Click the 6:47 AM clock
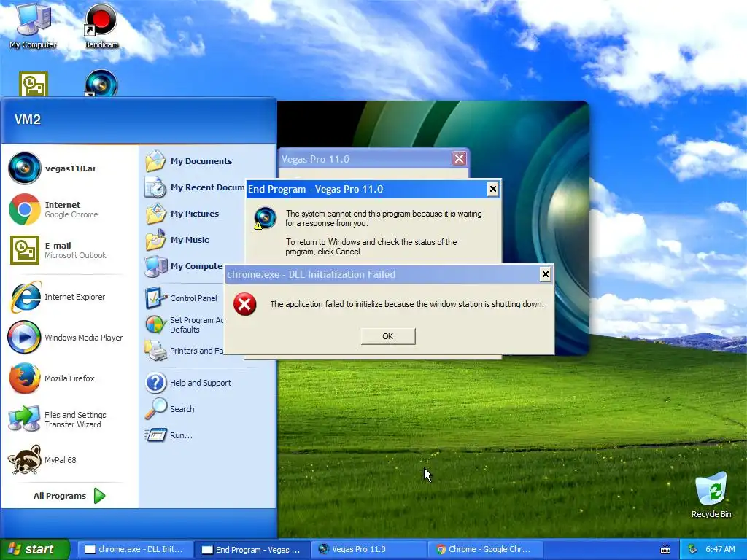 click(x=720, y=549)
